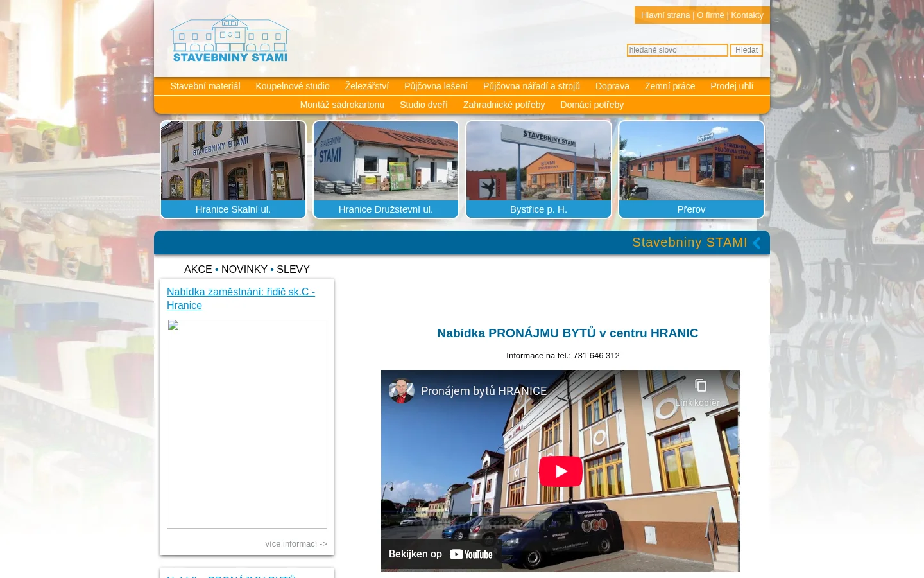The image size is (924, 578).
Task: Click the AKCE • NOVINKY • SLEVY heading
Action: tap(247, 270)
